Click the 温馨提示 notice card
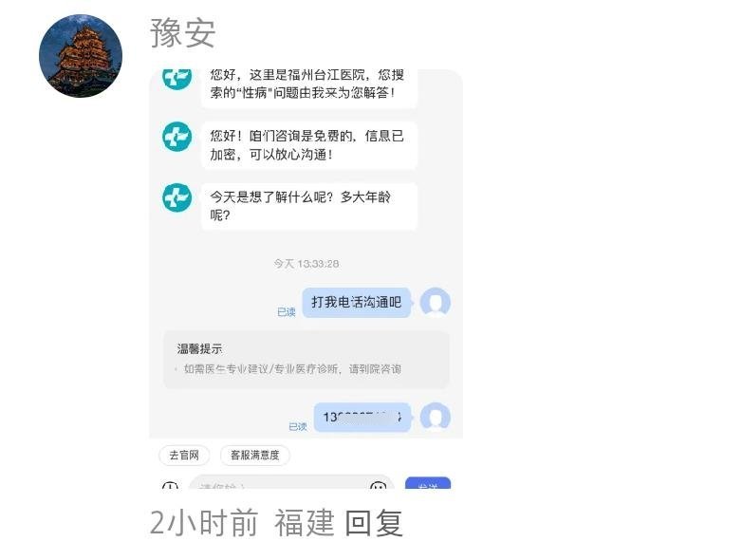Image resolution: width=743 pixels, height=560 pixels. [306, 360]
